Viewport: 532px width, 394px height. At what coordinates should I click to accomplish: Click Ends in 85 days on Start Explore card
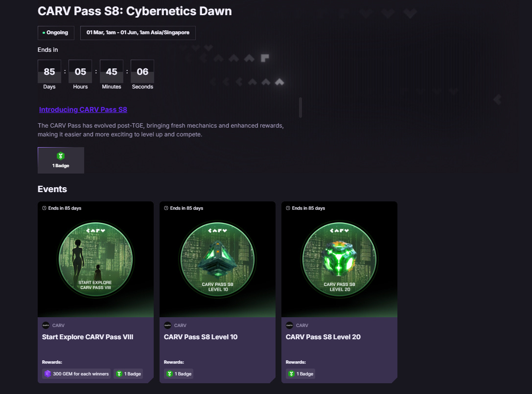click(x=65, y=208)
